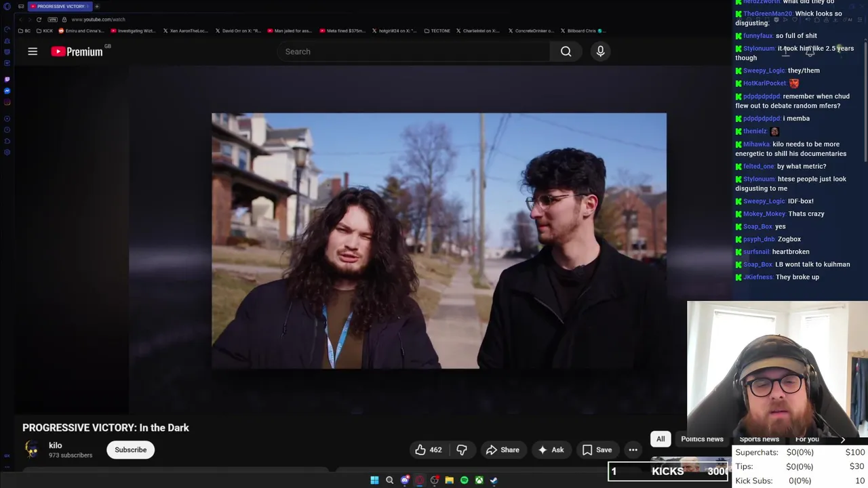Activate voice search microphone
Viewport: 868px width, 488px height.
point(600,52)
